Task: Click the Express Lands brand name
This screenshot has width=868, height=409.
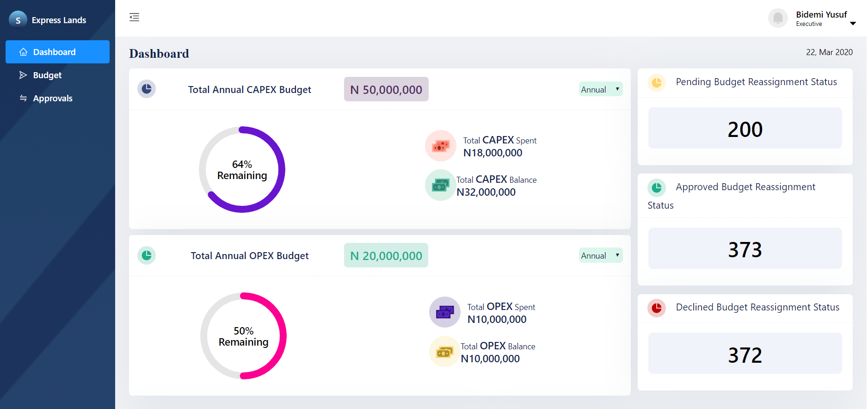Action: click(x=59, y=20)
